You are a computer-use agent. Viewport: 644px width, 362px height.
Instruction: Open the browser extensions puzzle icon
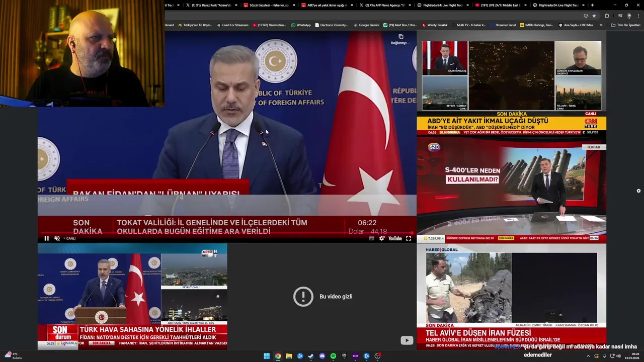(x=607, y=16)
